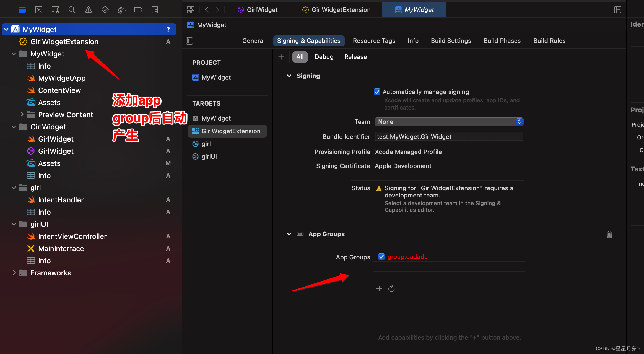The height and width of the screenshot is (354, 644).
Task: Open MyWidgetApp Swift file
Action: (62, 78)
